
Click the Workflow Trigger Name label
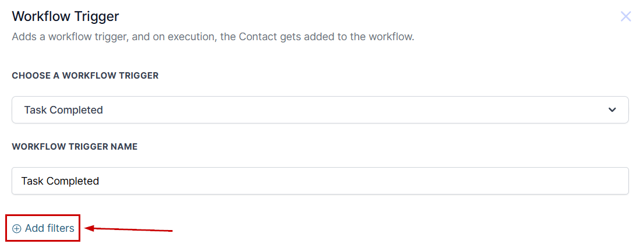pyautogui.click(x=75, y=147)
